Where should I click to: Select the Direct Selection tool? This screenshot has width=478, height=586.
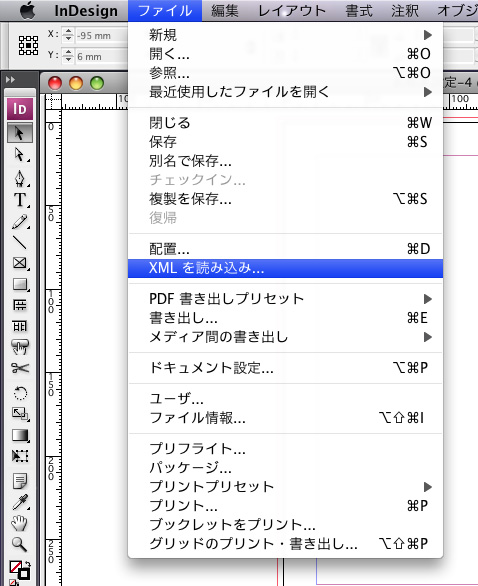20,154
